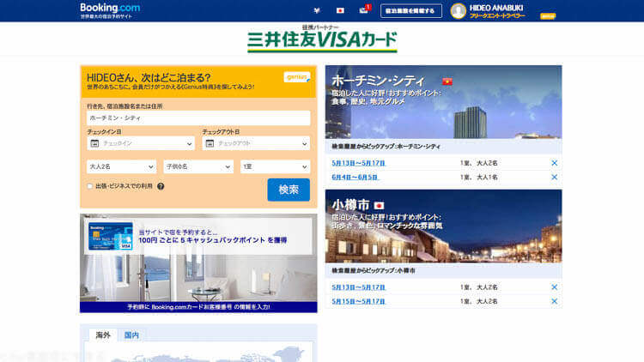
Task: Remove the 5月15日～5月17日 history entry
Action: [554, 301]
